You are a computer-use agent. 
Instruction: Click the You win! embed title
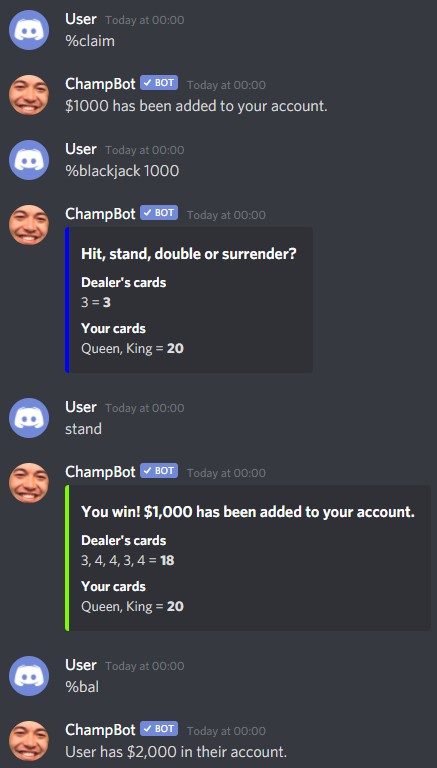[248, 512]
